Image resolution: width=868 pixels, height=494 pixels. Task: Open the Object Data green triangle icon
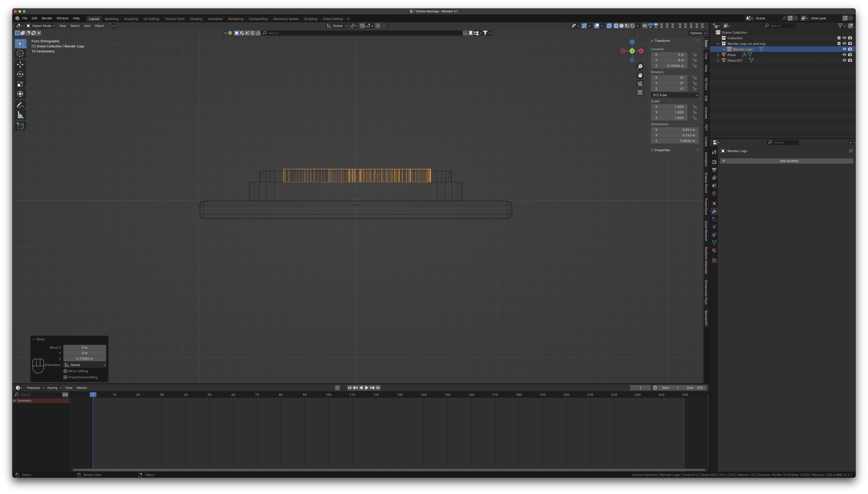point(714,243)
